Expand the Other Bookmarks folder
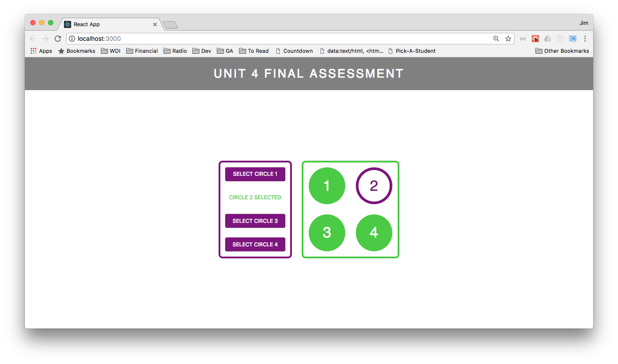Image resolution: width=618 pixels, height=364 pixels. [562, 51]
